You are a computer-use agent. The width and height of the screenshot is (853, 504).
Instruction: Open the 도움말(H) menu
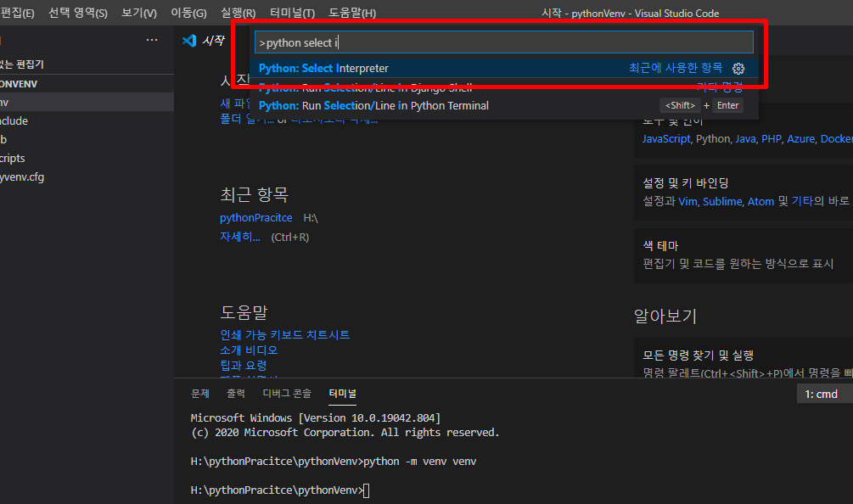[352, 13]
